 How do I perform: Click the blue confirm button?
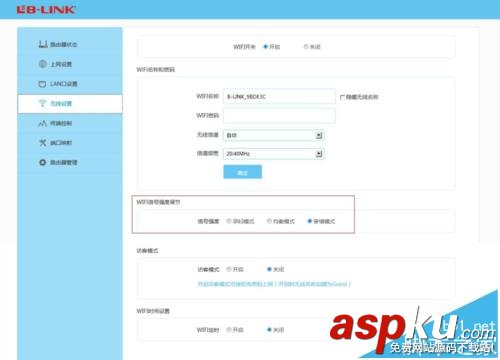pos(243,172)
